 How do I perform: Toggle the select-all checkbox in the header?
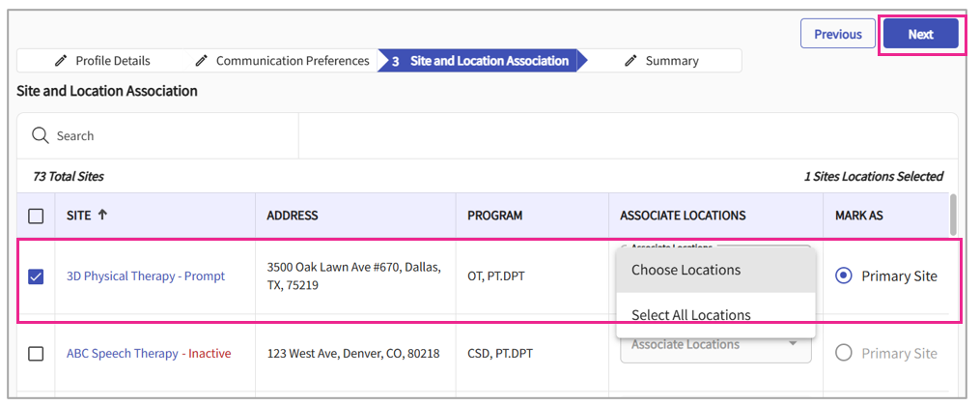[36, 216]
